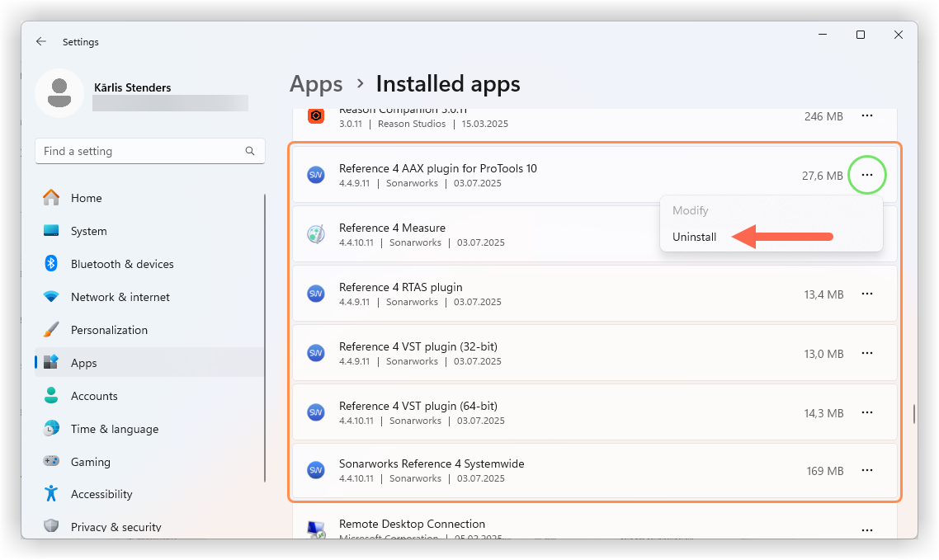Go to Bluetooth & devices settings
Viewport: 939px width, 560px height.
122,264
